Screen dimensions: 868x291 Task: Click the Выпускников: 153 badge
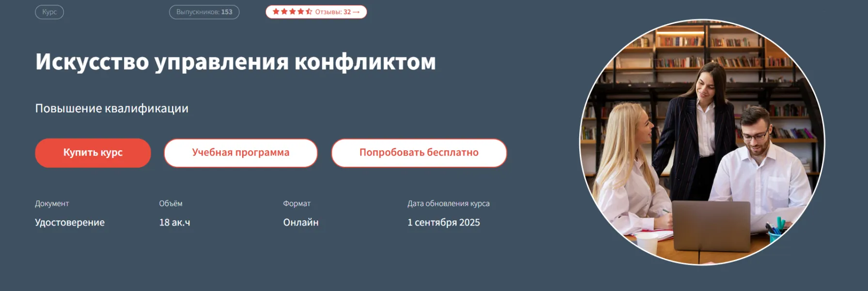pos(204,12)
